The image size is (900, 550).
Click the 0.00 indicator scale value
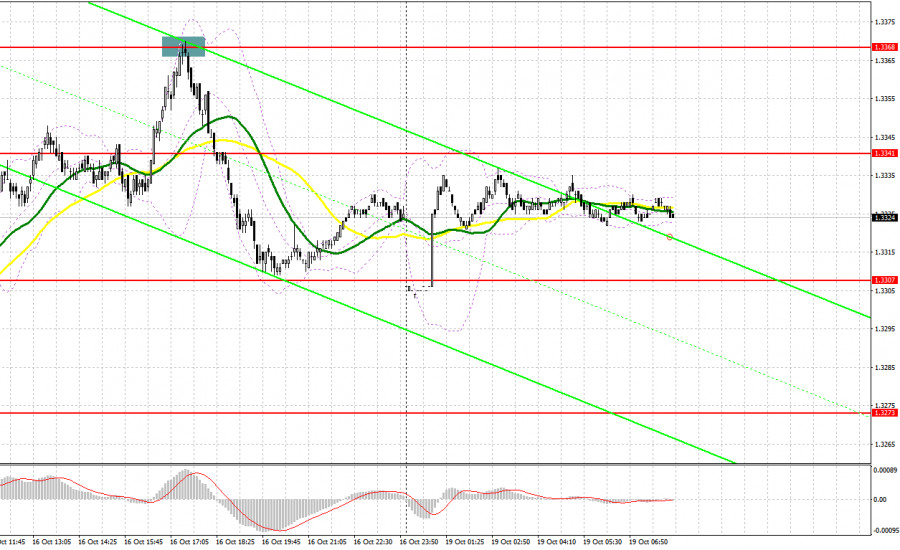click(880, 499)
